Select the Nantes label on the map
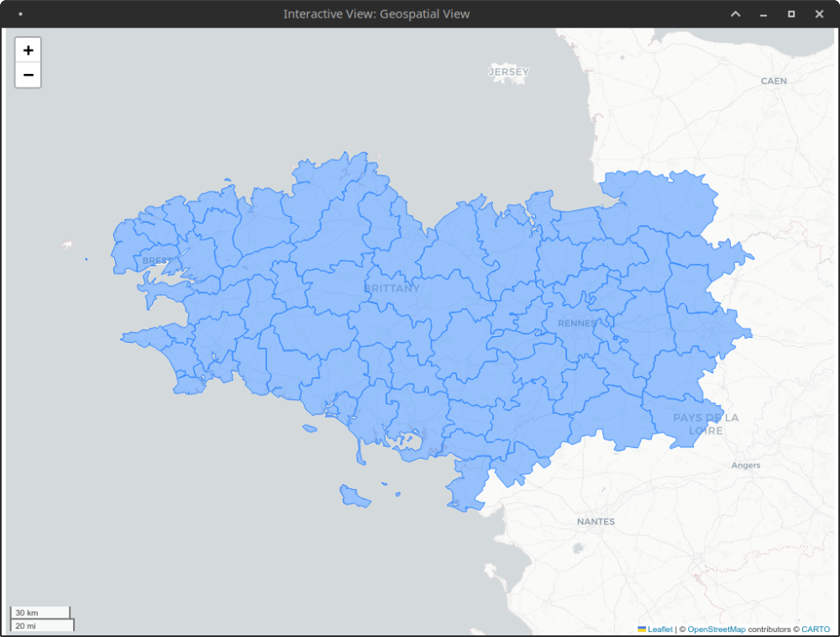This screenshot has height=637, width=840. pos(596,522)
